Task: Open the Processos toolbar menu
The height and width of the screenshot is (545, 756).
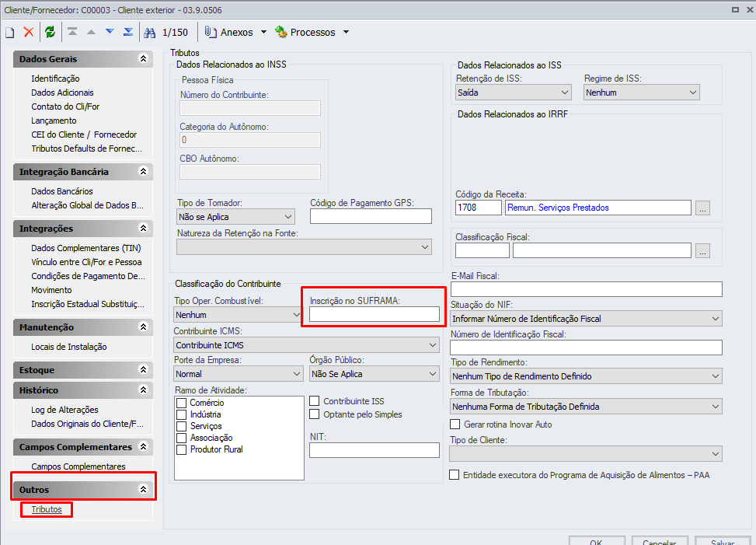Action: point(305,33)
